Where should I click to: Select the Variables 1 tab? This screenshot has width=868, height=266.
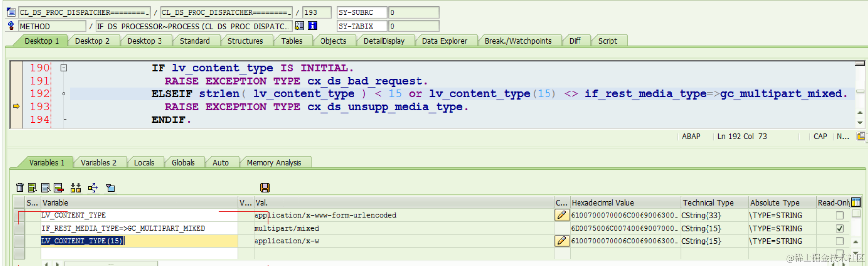pos(47,162)
